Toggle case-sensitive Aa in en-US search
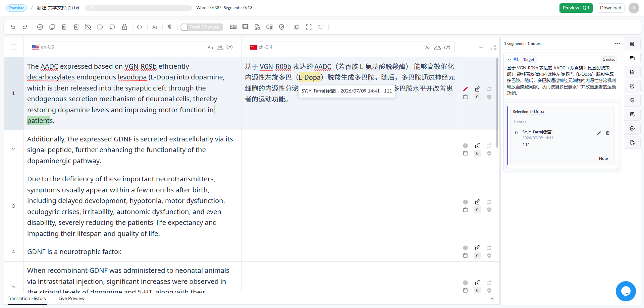This screenshot has height=308, width=644. [210, 48]
